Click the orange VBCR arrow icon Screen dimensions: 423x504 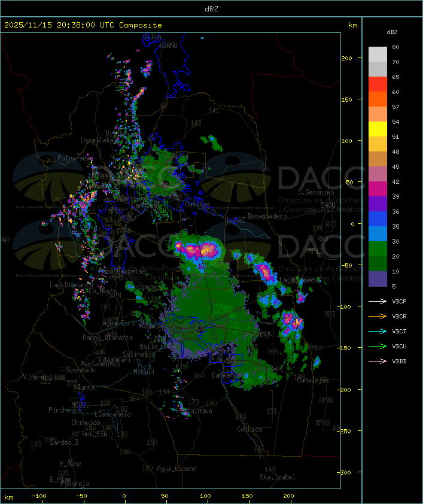tap(378, 316)
